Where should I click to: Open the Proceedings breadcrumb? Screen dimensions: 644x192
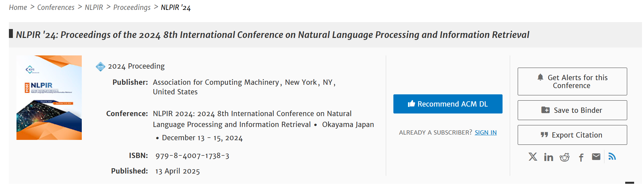point(132,7)
